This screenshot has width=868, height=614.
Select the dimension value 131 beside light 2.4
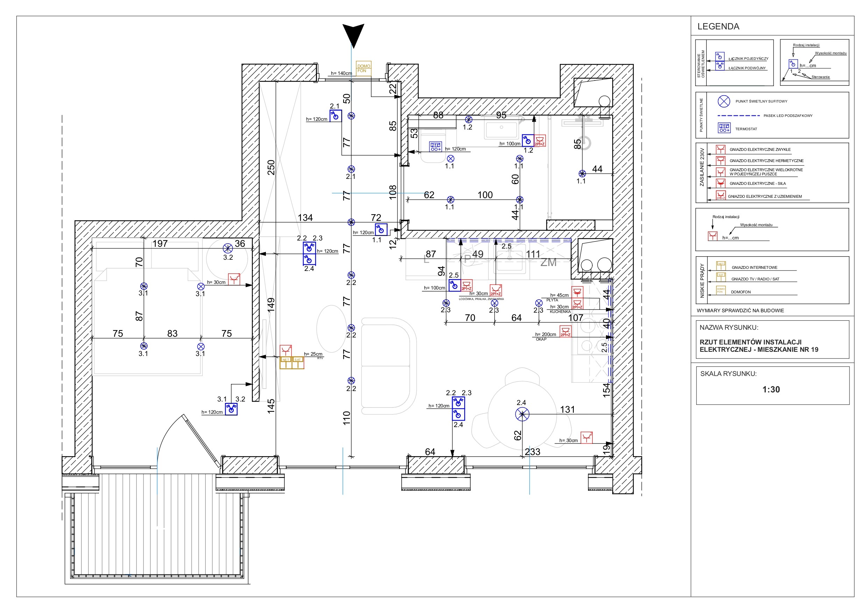point(567,409)
